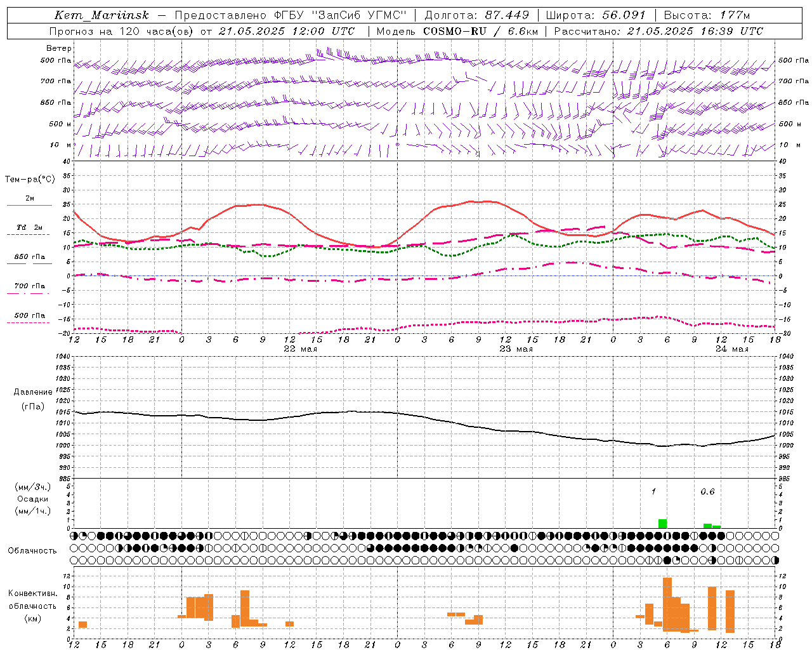Click the 'Осадки' precipitation label
Screen dimensions: 812x650
click(x=33, y=499)
